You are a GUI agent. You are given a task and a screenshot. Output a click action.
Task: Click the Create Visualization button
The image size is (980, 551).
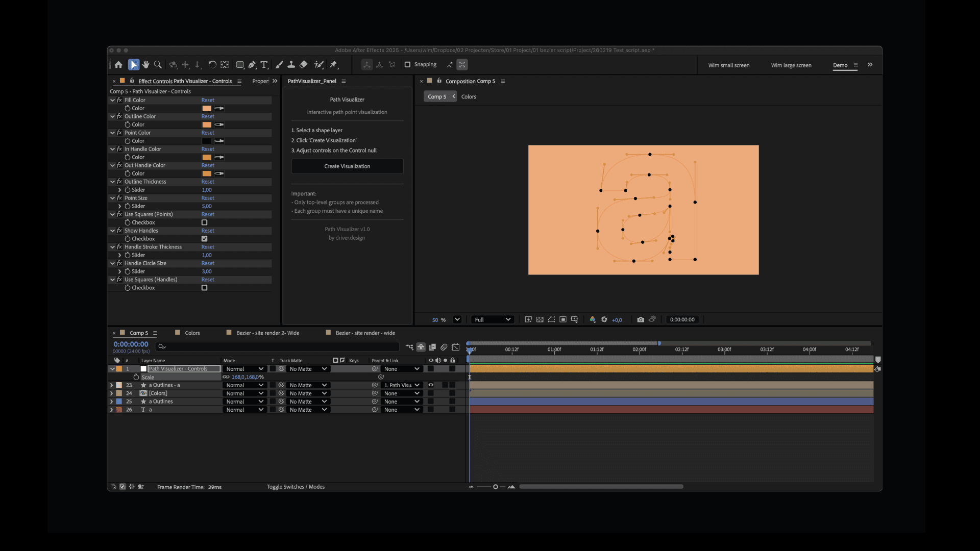pyautogui.click(x=347, y=166)
